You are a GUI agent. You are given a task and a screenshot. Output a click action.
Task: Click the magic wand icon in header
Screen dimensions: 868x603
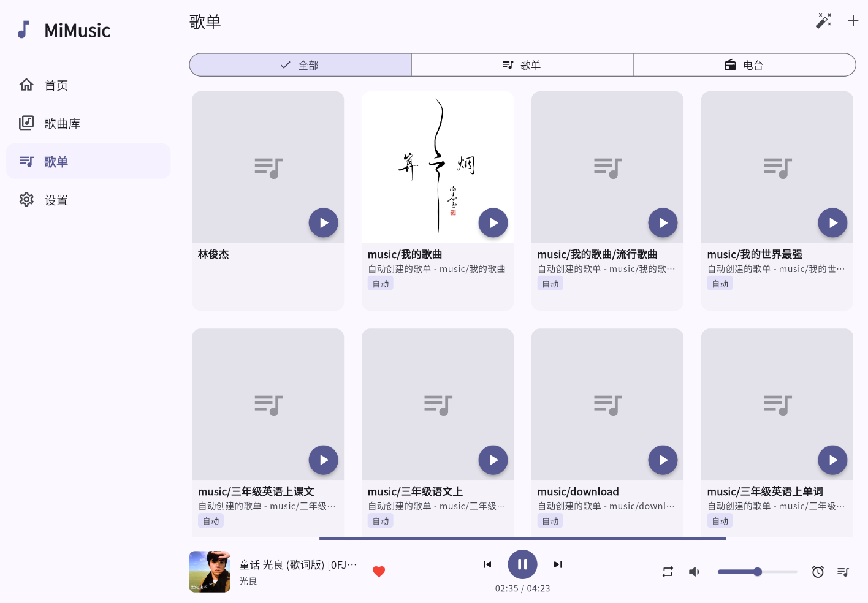click(x=823, y=21)
